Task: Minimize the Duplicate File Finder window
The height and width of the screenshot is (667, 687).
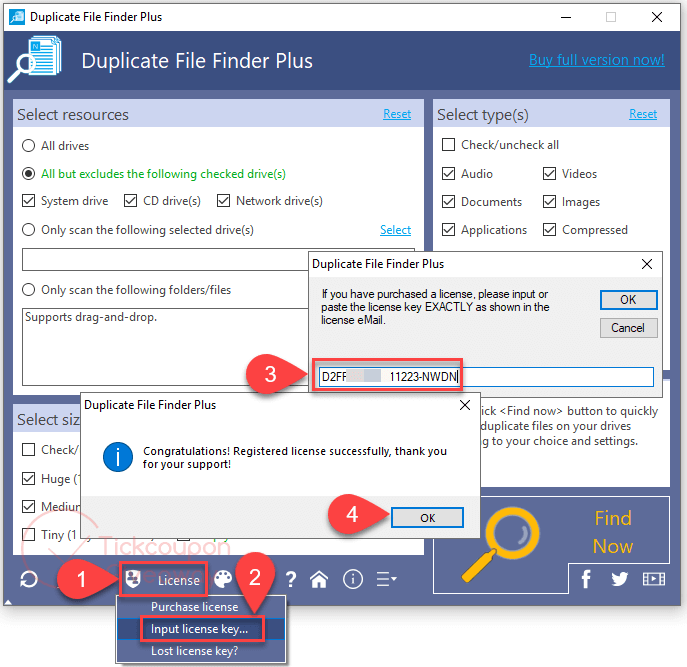Action: pos(566,17)
